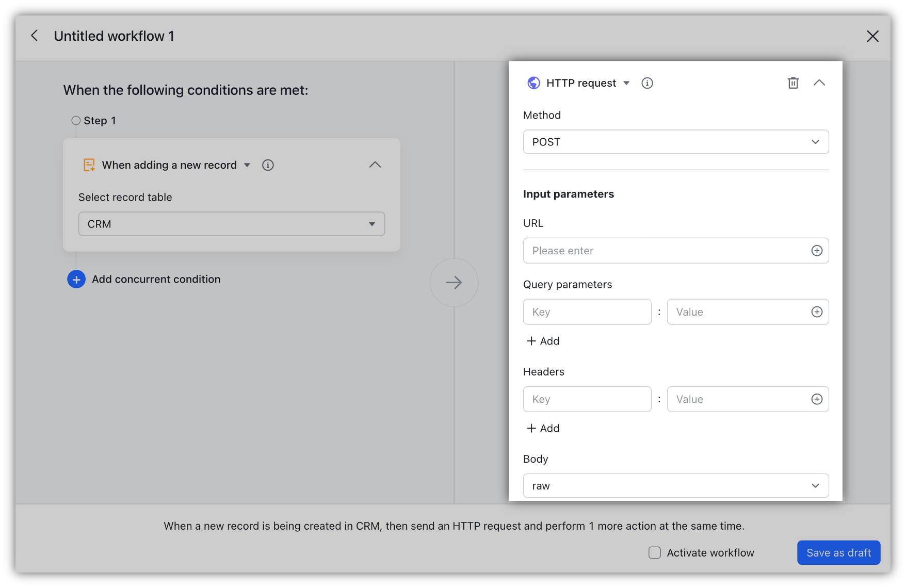Viewport: 906px width, 588px height.
Task: Add another query parameter row
Action: (x=543, y=341)
